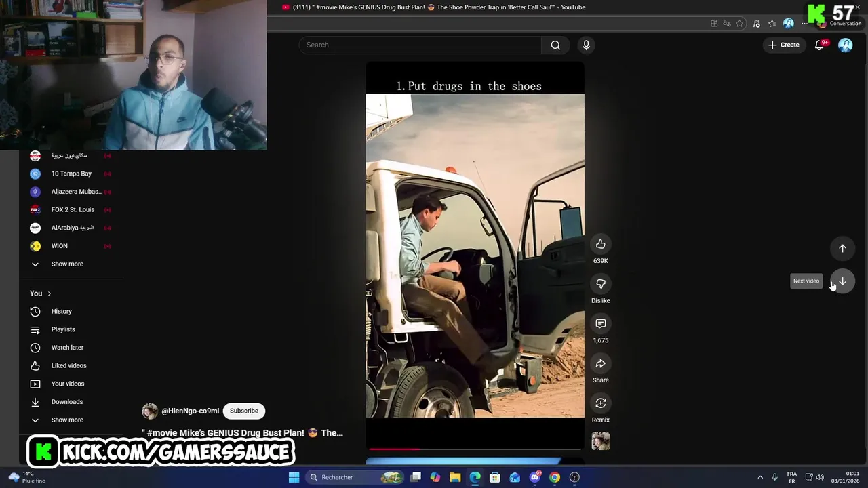Share this Shorts video
This screenshot has width=868, height=488.
tap(601, 364)
